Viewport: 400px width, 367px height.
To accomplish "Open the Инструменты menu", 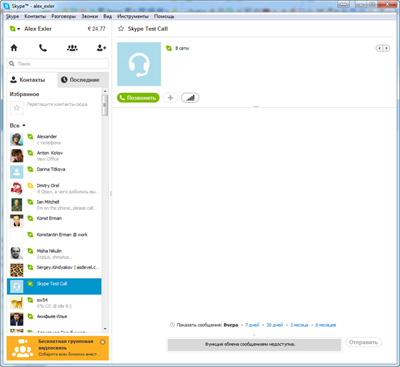I will coord(133,16).
